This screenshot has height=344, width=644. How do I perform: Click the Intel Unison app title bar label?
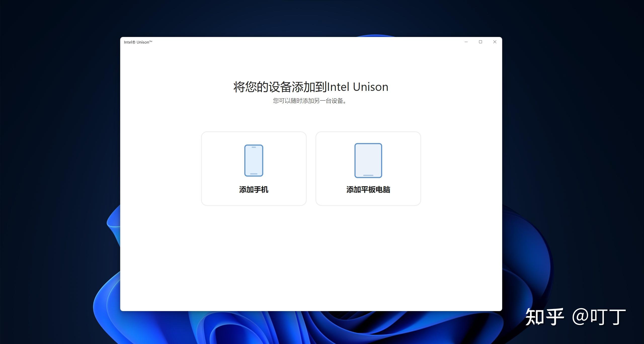point(138,42)
